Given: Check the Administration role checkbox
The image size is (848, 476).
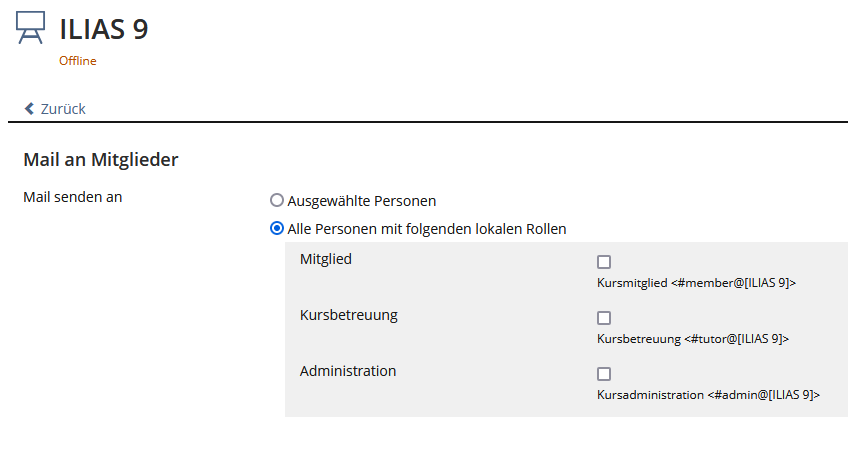Looking at the screenshot, I should (x=604, y=374).
